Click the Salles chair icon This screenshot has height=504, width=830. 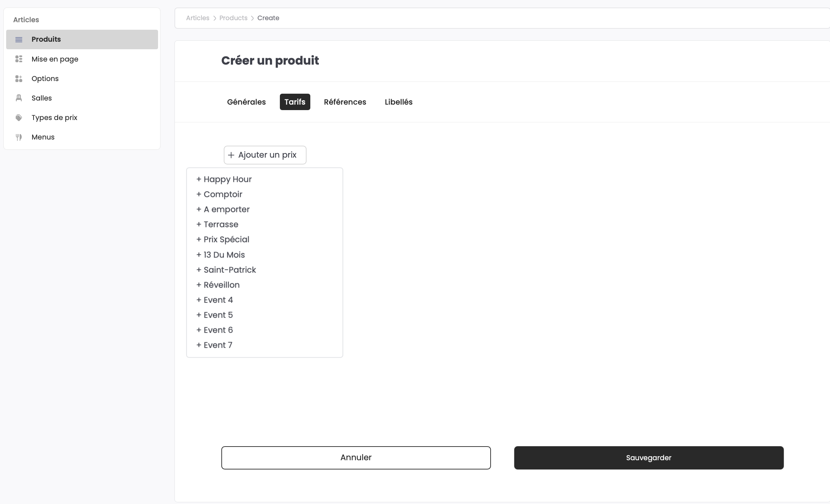[19, 98]
